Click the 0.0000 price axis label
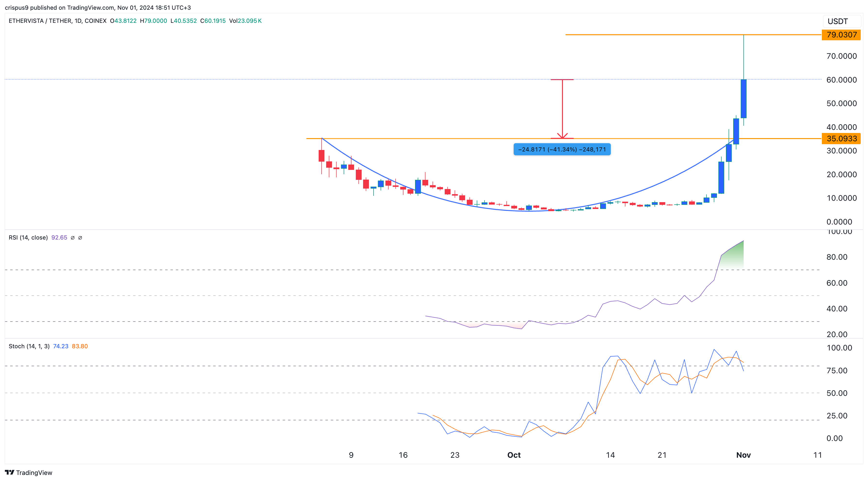Image resolution: width=868 pixels, height=481 pixels. tap(839, 222)
